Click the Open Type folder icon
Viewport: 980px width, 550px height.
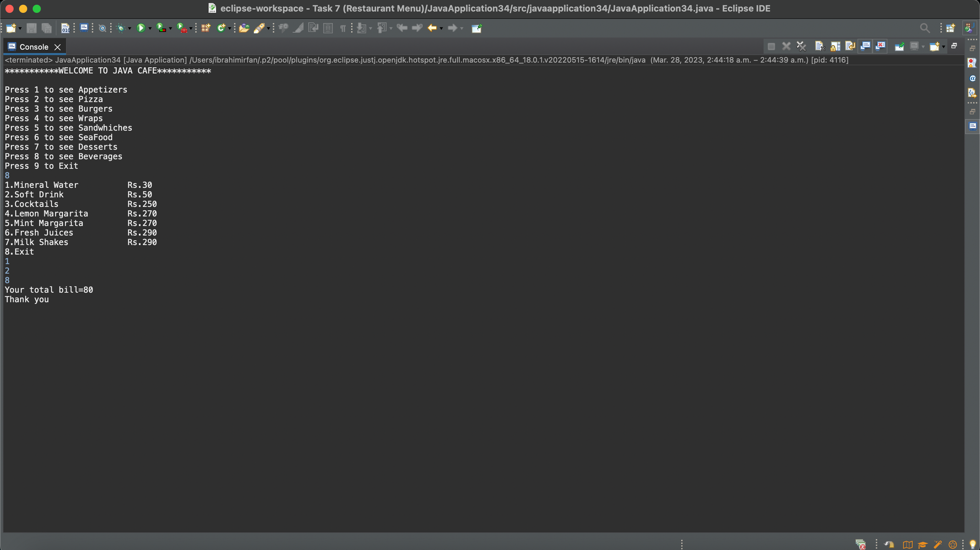244,28
